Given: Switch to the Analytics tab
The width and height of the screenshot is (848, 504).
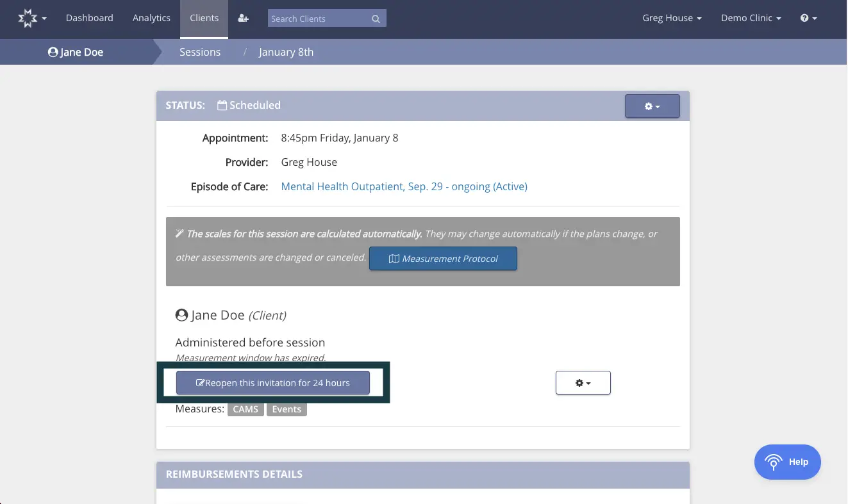Looking at the screenshot, I should pos(151,19).
